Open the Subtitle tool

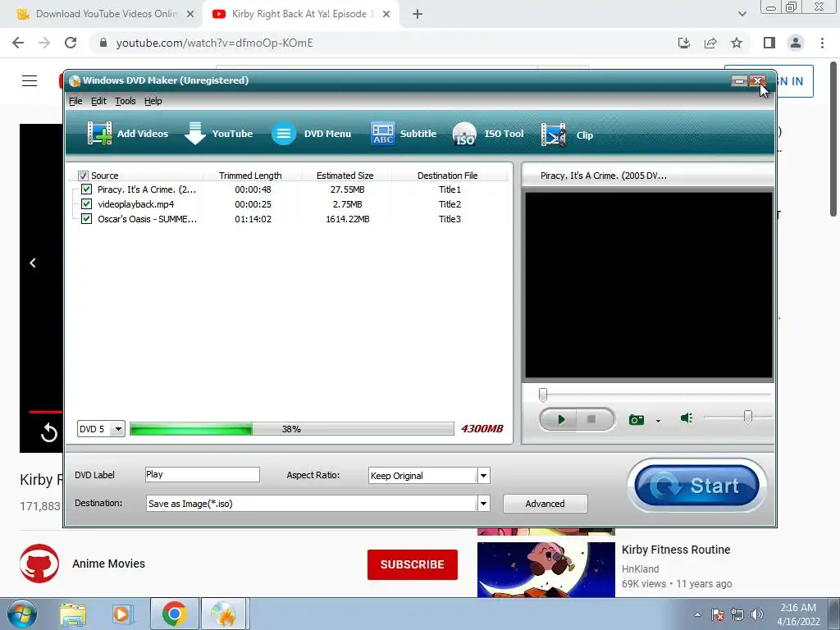point(404,134)
